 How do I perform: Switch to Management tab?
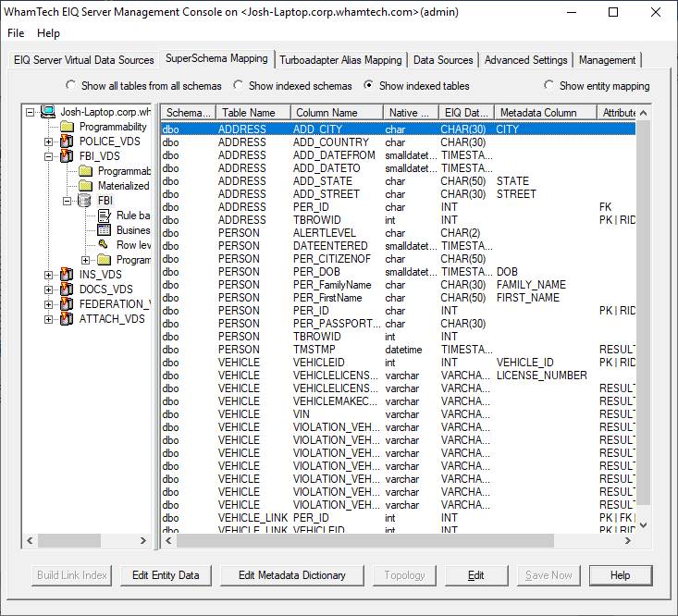[607, 60]
